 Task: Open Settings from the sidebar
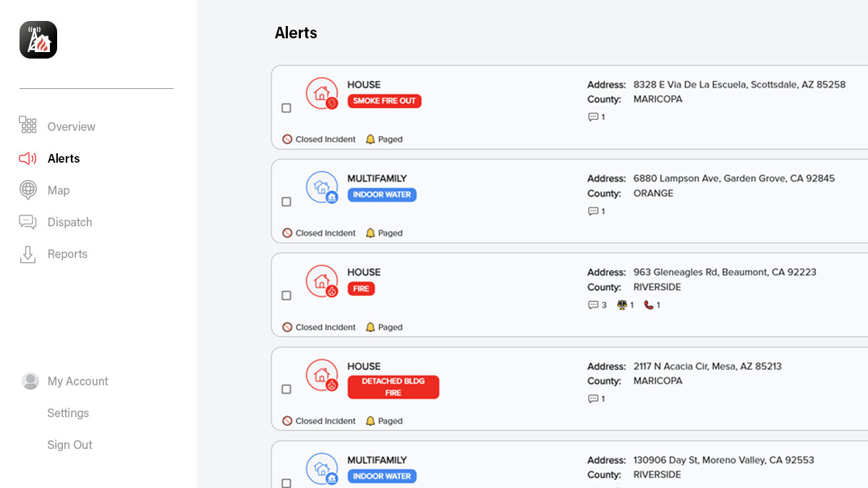(68, 413)
